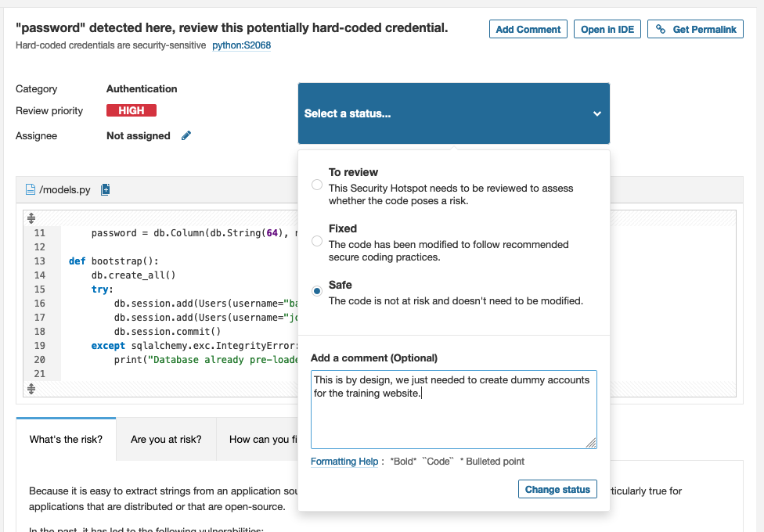The width and height of the screenshot is (764, 532).
Task: Click inside the optional comment text area
Action: [454, 409]
